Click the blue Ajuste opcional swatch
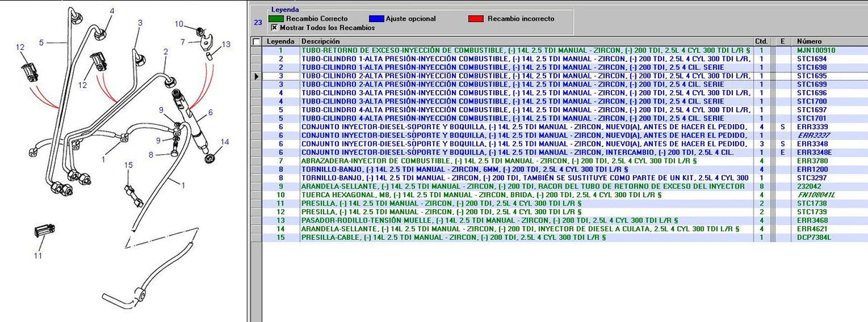868x322 pixels. tap(377, 18)
